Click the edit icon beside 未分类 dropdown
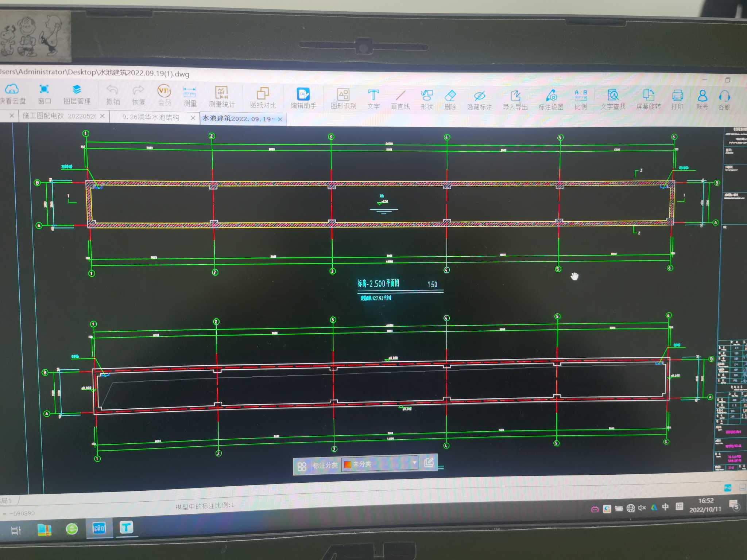The height and width of the screenshot is (560, 747). point(429,462)
